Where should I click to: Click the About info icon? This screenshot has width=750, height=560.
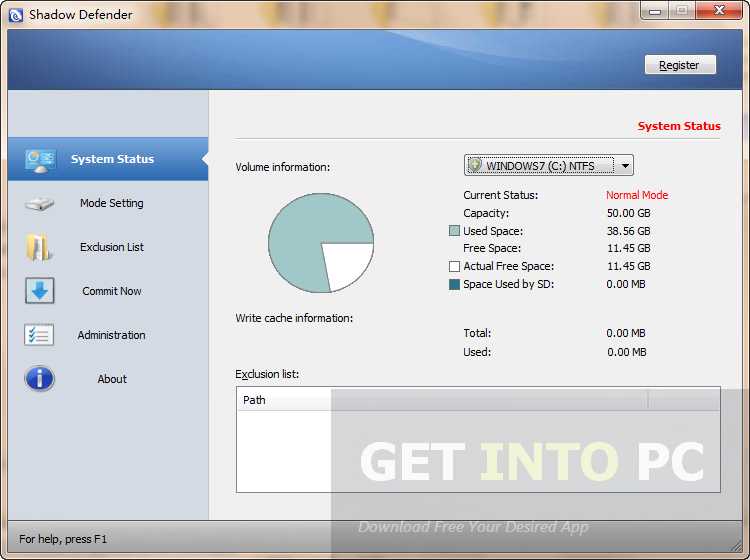coord(40,379)
